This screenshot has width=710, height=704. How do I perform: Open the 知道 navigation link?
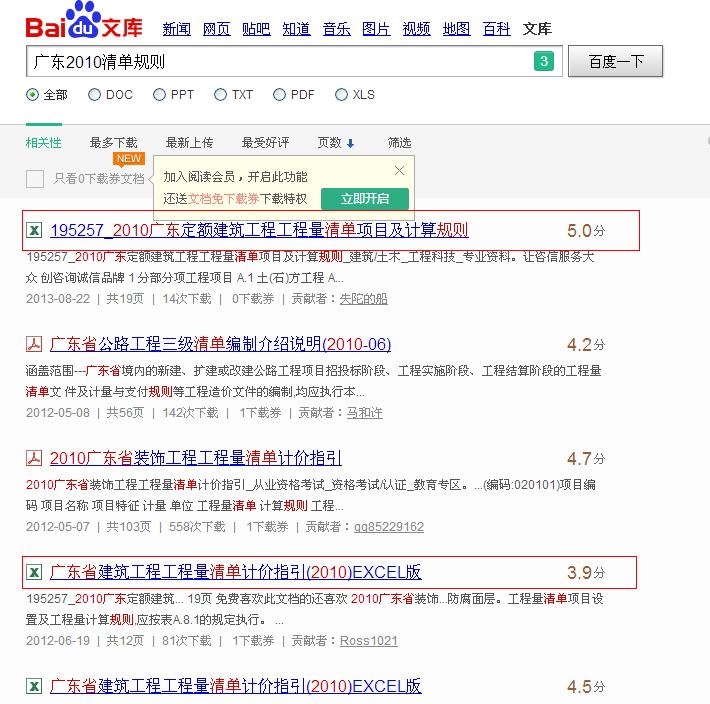tap(297, 29)
